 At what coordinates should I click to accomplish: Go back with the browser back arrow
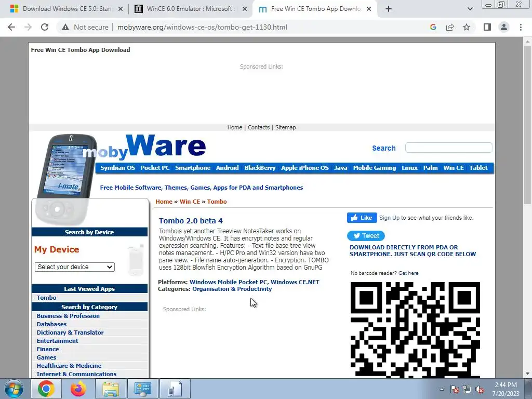click(x=11, y=27)
